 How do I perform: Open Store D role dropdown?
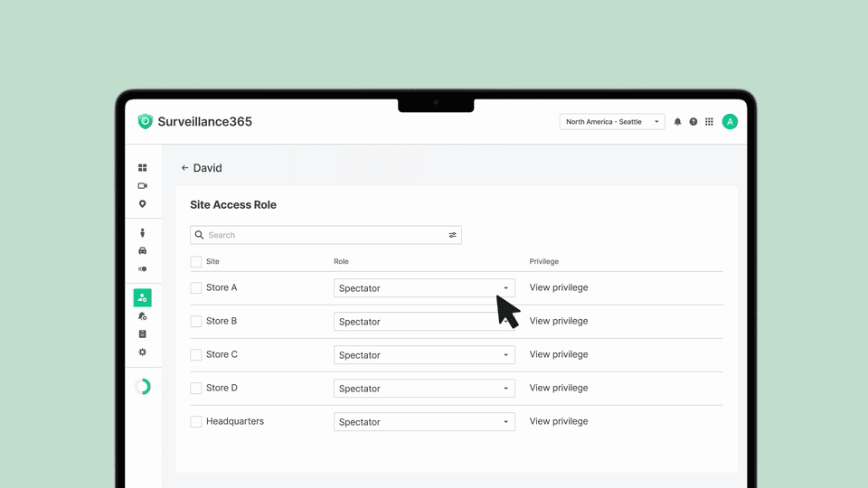pyautogui.click(x=424, y=389)
